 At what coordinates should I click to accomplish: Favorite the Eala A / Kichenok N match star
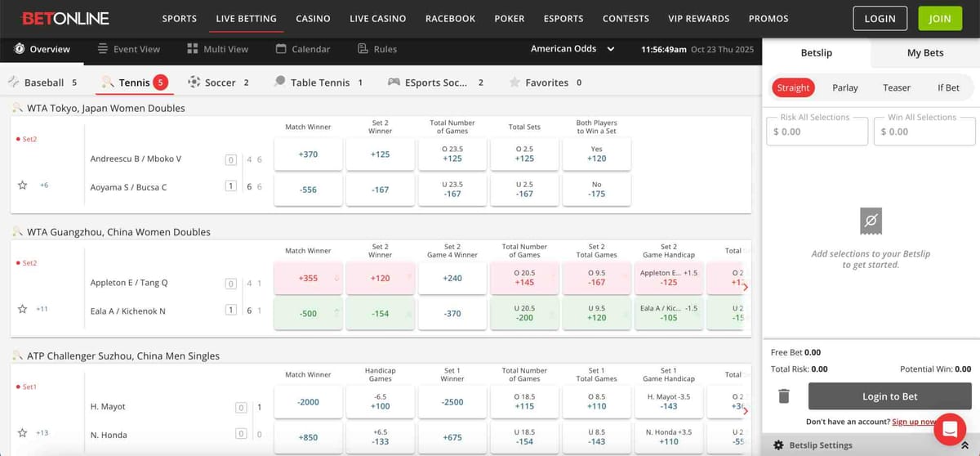(23, 309)
